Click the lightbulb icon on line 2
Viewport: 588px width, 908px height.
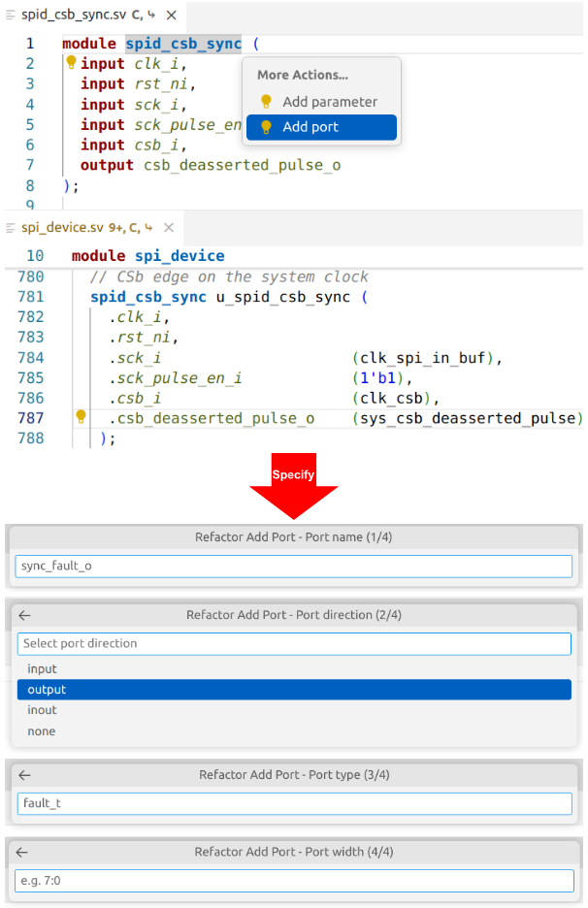point(71,63)
